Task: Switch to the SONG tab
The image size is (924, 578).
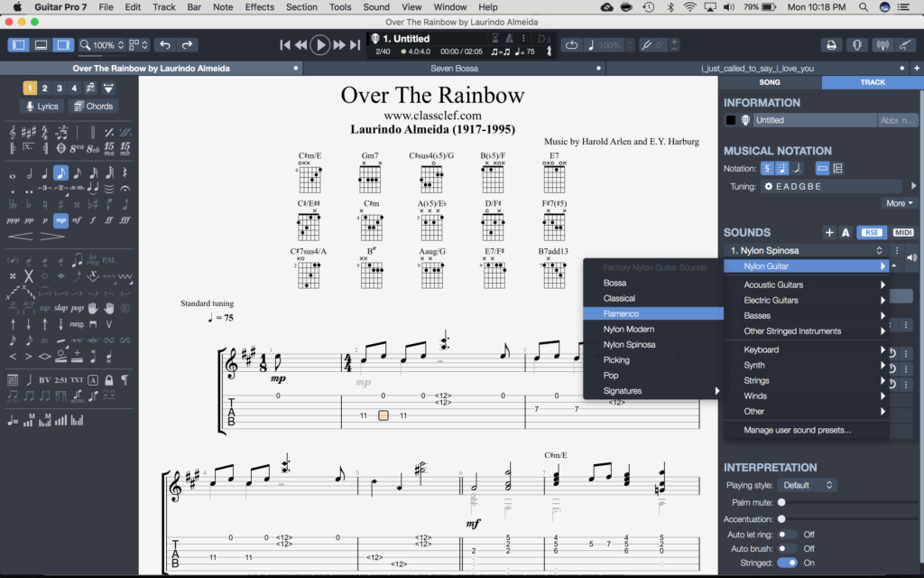Action: (770, 82)
